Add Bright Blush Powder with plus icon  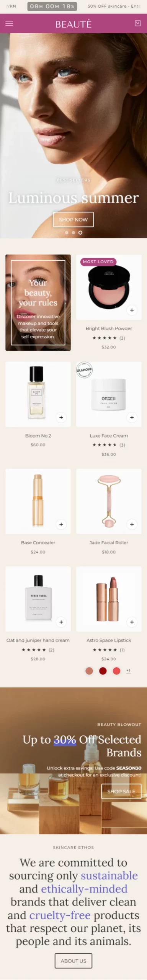(x=132, y=310)
